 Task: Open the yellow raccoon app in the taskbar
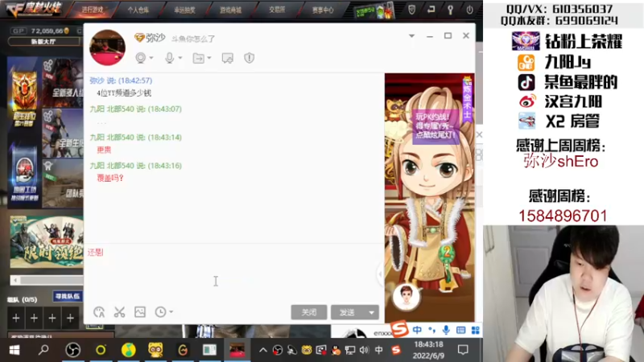tap(155, 350)
